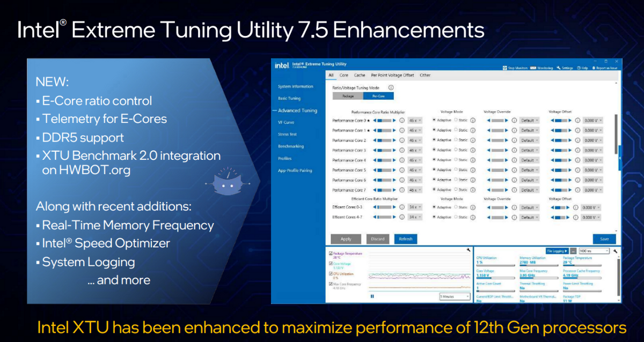Screen dimensions: 644x342
Task: Toggle Max Core Frequency graph checkbox
Action: pos(330,284)
